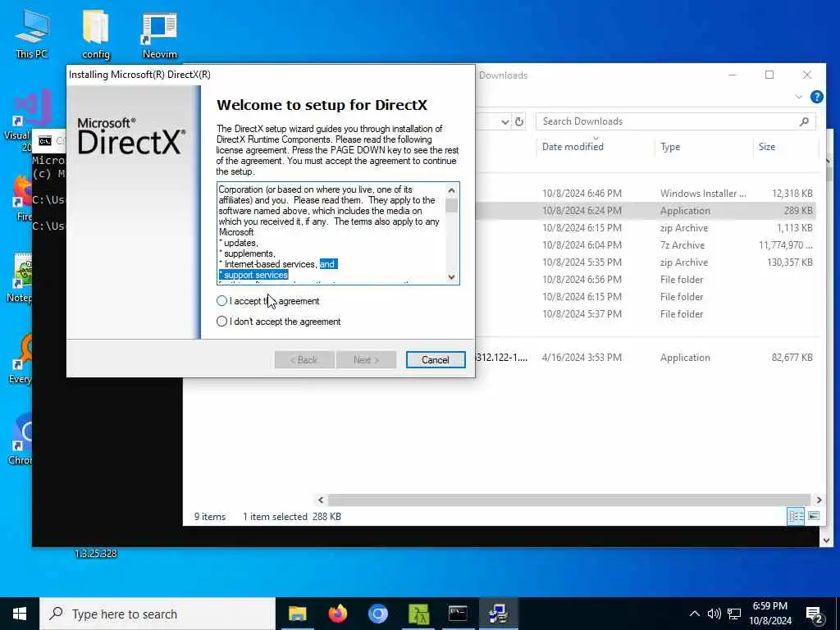Select zip Archive row sized 1,113 KB
The height and width of the screenshot is (630, 840).
(646, 228)
